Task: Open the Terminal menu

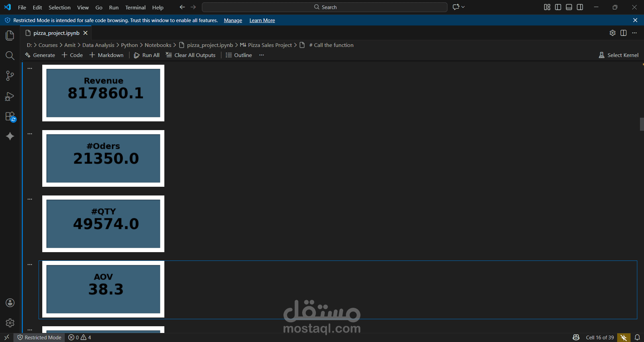Action: [x=135, y=7]
